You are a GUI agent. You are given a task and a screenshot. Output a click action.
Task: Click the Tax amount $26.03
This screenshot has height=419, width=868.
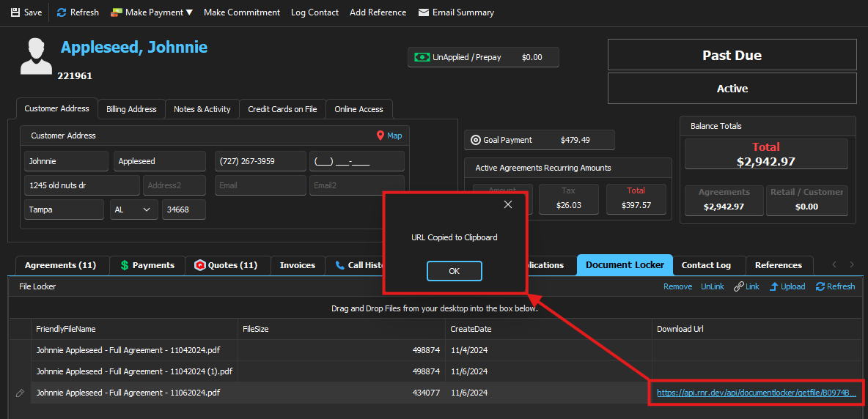tap(568, 206)
